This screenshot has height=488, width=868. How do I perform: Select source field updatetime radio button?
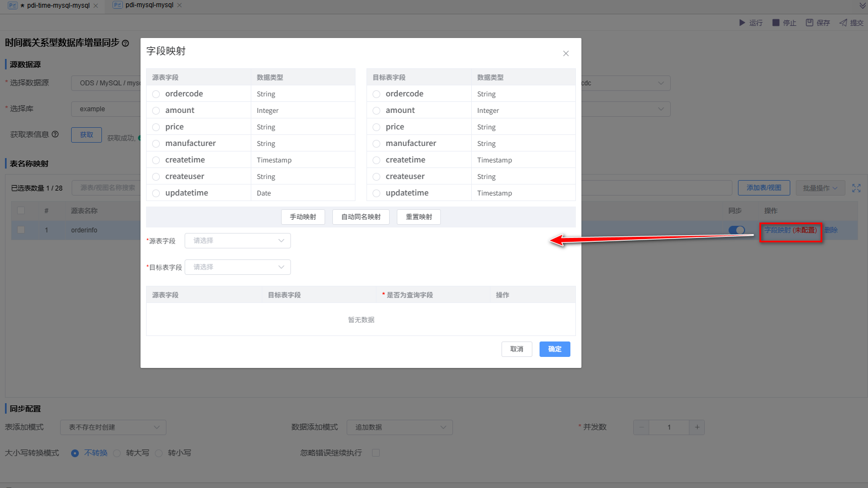(x=156, y=193)
